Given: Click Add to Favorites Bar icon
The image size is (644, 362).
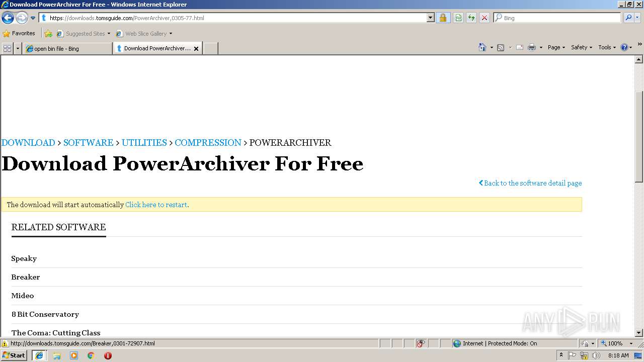Looking at the screenshot, I should pyautogui.click(x=48, y=34).
